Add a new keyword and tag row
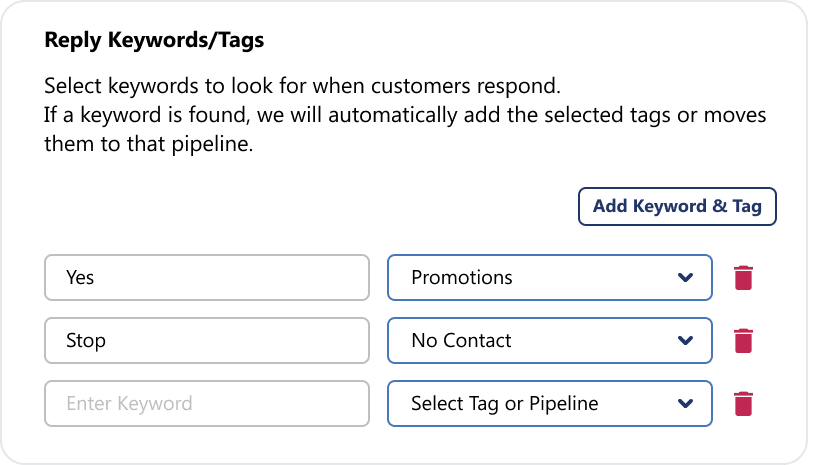The height and width of the screenshot is (465, 816). [x=677, y=206]
